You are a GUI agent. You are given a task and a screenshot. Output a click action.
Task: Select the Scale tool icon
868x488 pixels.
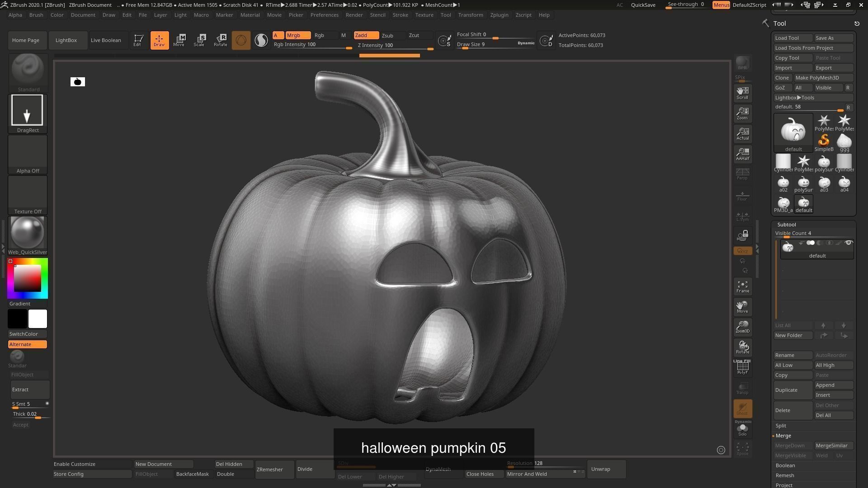pos(200,40)
